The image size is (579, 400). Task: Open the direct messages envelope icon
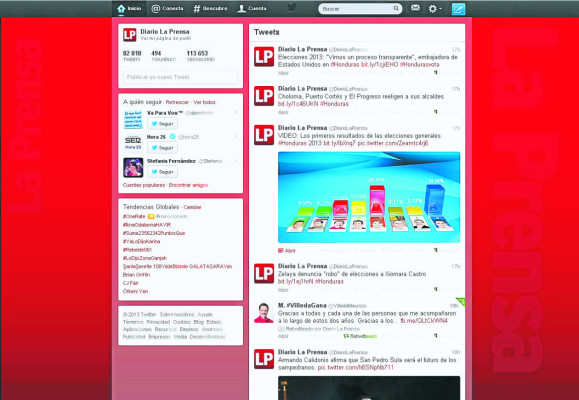(415, 8)
